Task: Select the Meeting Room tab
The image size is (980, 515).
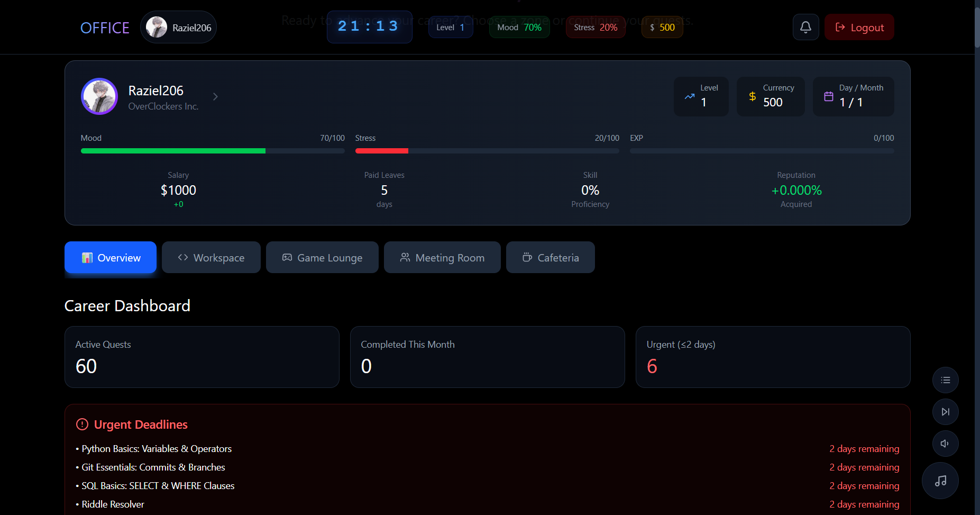Action: (x=442, y=258)
